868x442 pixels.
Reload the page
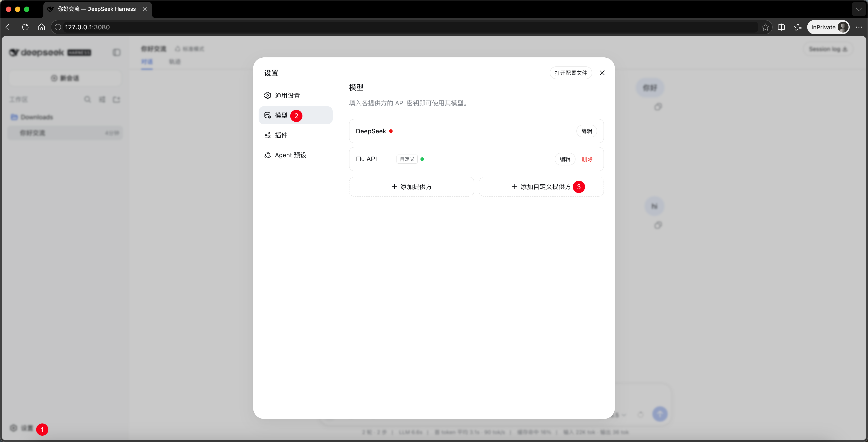click(x=25, y=27)
